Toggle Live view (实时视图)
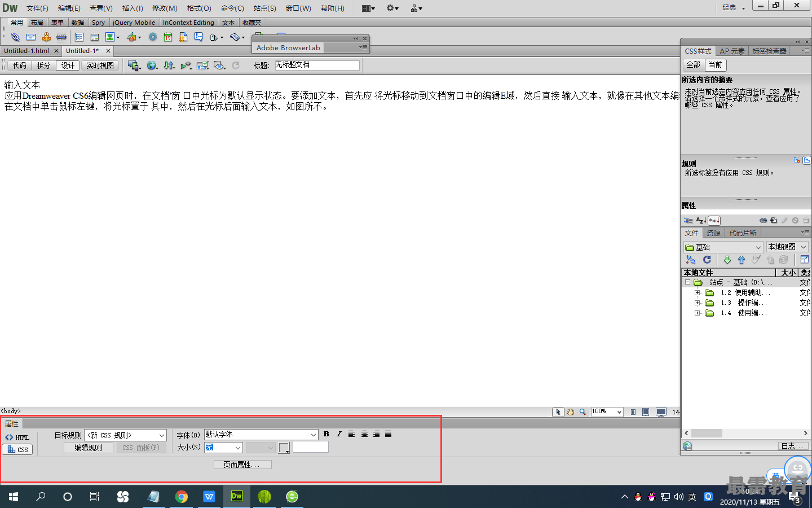 point(100,65)
